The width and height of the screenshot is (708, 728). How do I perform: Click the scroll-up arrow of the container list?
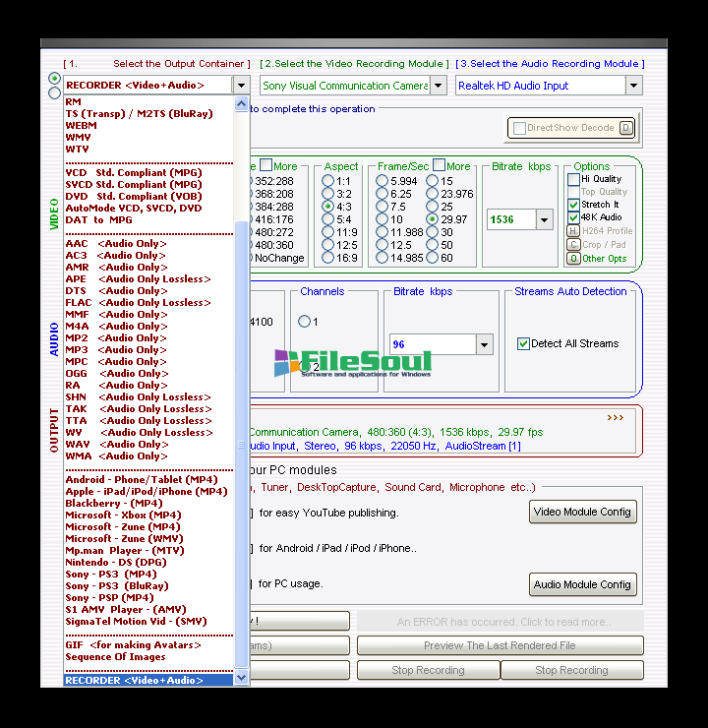[242, 102]
